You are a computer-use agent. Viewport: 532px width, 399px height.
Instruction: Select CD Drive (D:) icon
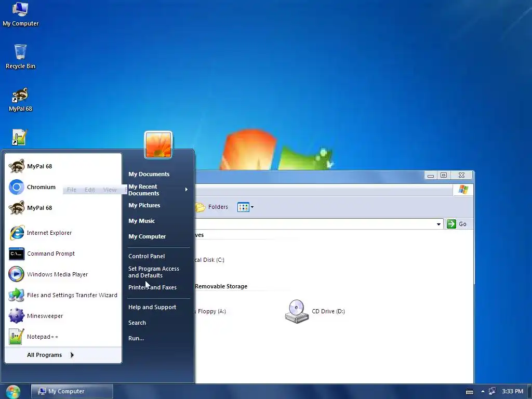314,311
